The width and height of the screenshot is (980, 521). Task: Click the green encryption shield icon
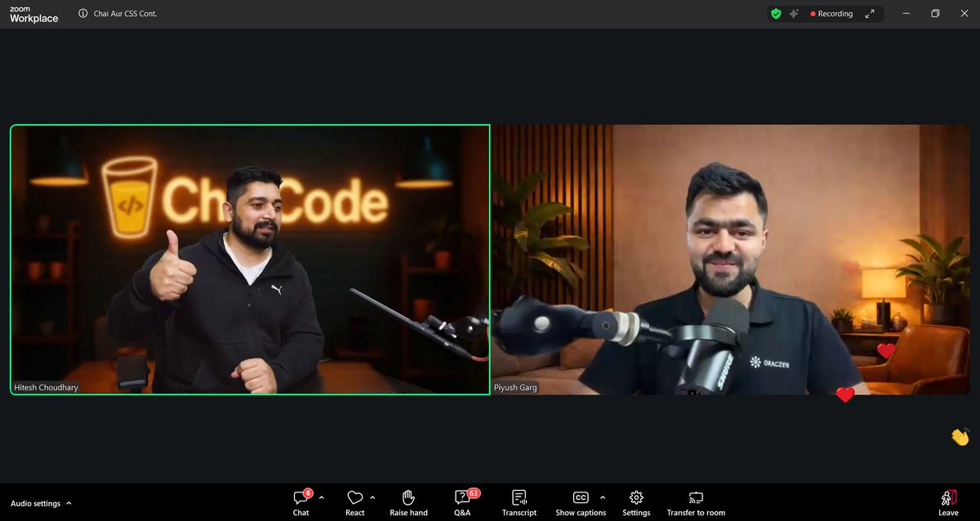(x=776, y=14)
